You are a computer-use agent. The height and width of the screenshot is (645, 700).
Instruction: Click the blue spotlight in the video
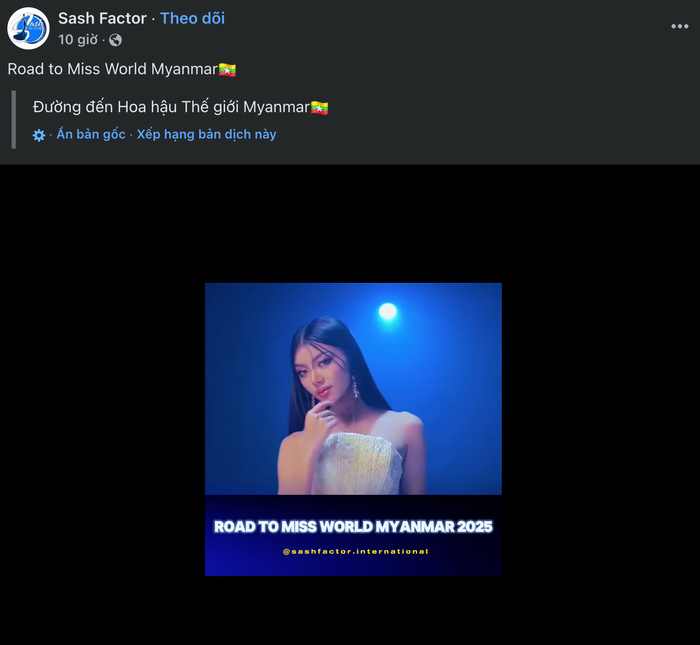click(x=387, y=312)
